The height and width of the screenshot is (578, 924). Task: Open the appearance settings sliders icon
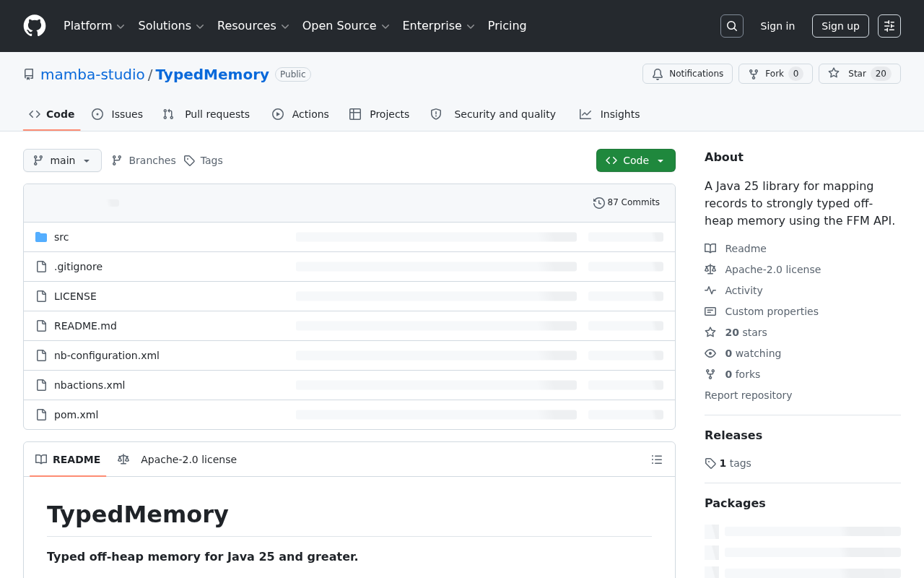point(889,26)
